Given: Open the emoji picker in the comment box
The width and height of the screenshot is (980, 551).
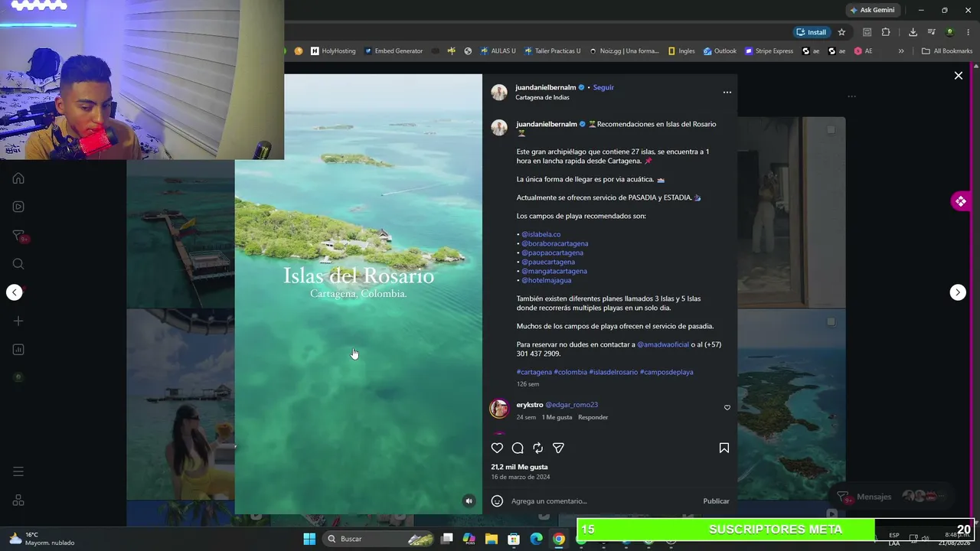Looking at the screenshot, I should pos(497,501).
